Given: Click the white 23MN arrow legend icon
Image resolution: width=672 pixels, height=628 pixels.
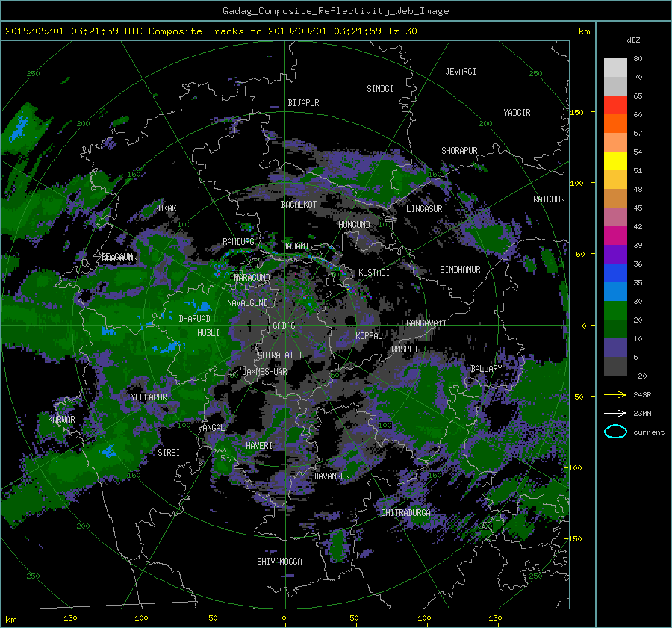Looking at the screenshot, I should coord(615,413).
